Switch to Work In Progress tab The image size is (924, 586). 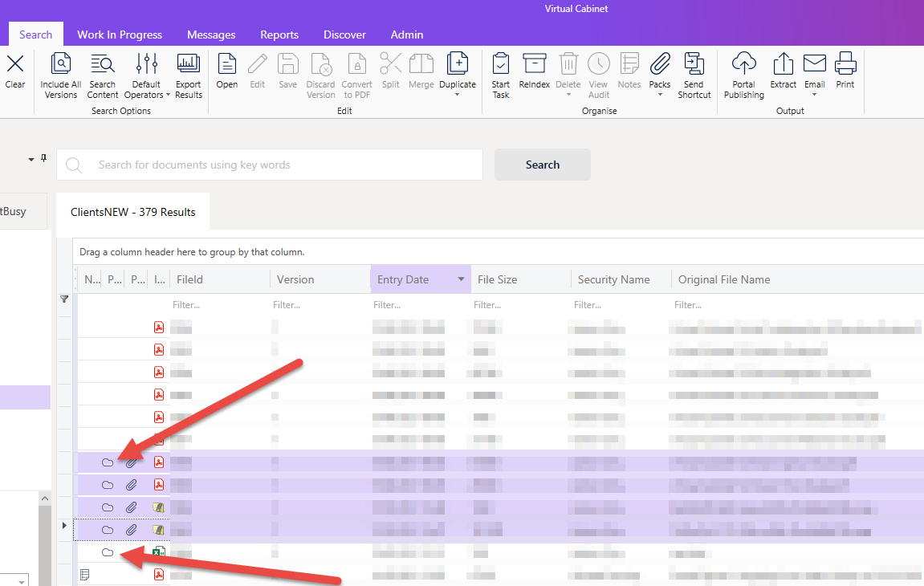click(x=120, y=35)
